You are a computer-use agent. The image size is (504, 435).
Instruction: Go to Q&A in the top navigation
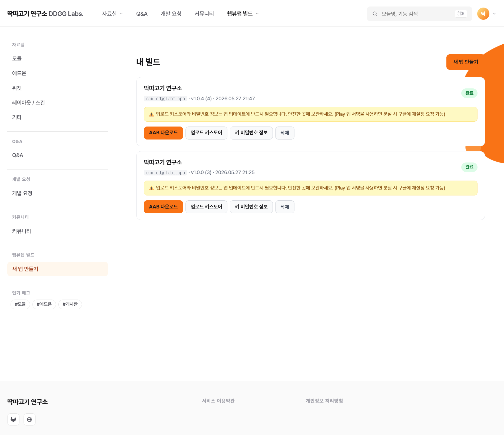(142, 14)
